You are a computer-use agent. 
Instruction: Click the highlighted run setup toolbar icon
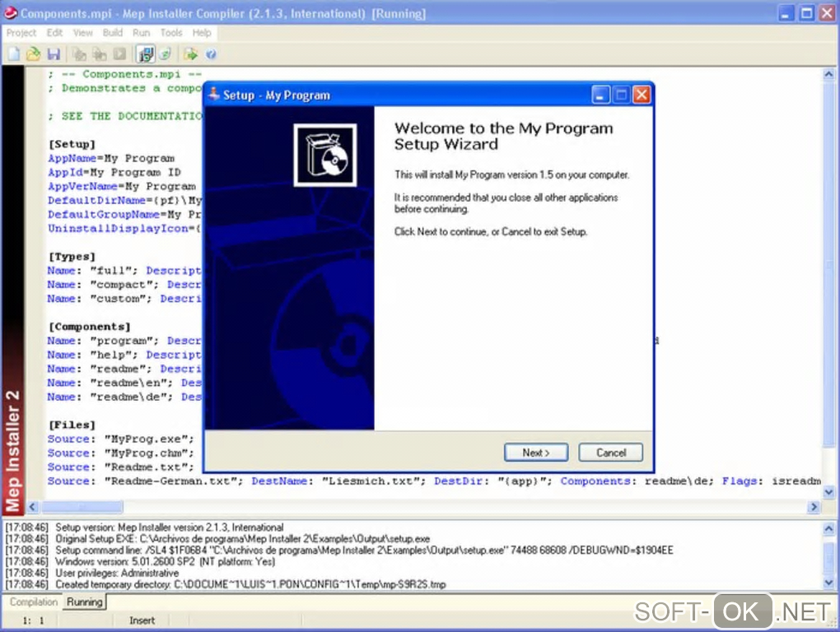pos(146,54)
